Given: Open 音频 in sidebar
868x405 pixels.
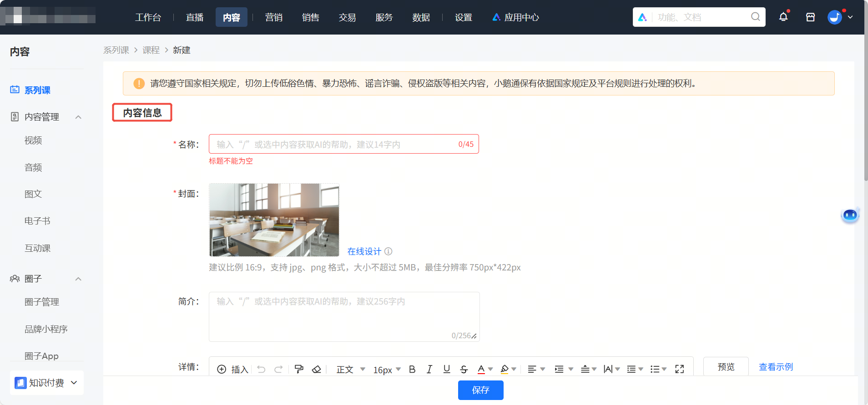Looking at the screenshot, I should point(33,168).
